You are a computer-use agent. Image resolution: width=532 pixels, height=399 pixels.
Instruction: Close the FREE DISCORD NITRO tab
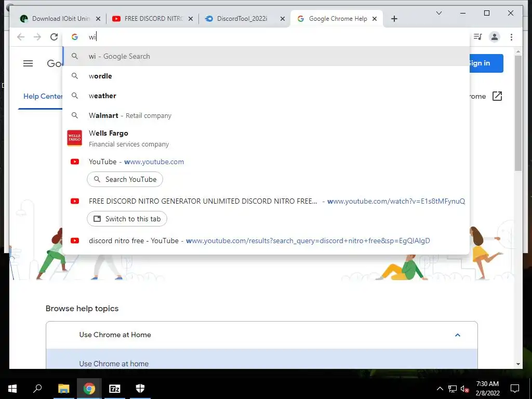[x=191, y=19]
